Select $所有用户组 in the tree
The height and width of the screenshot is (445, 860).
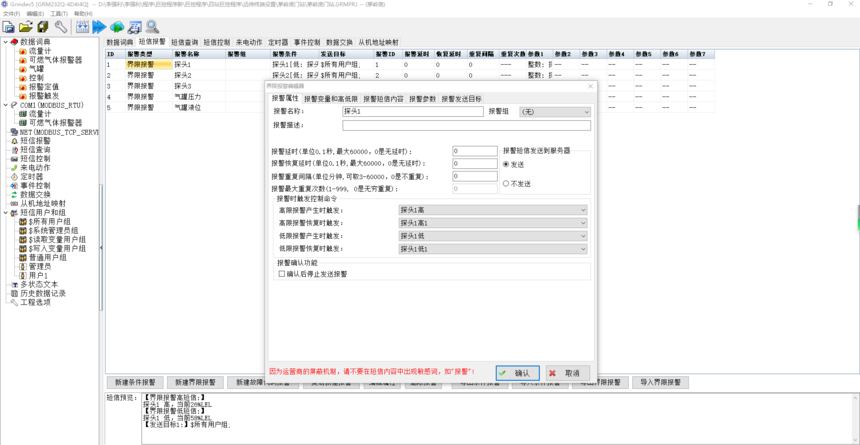pyautogui.click(x=49, y=221)
